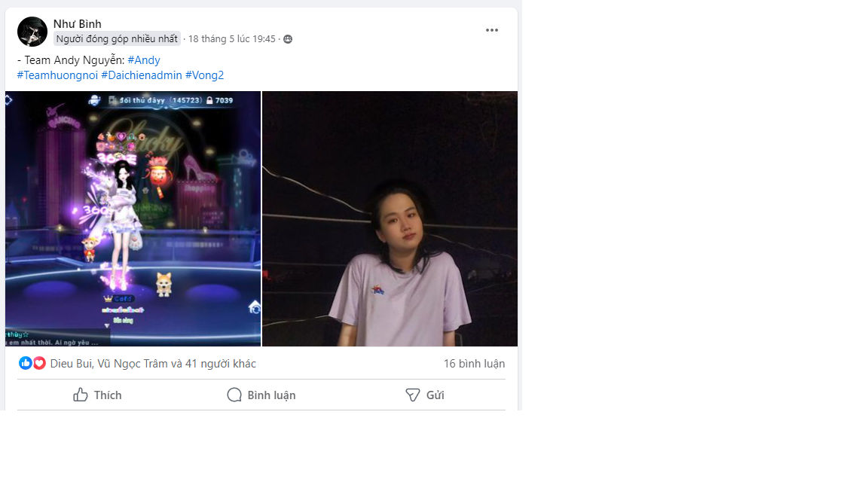Click the red heart reaction icon

coord(39,363)
